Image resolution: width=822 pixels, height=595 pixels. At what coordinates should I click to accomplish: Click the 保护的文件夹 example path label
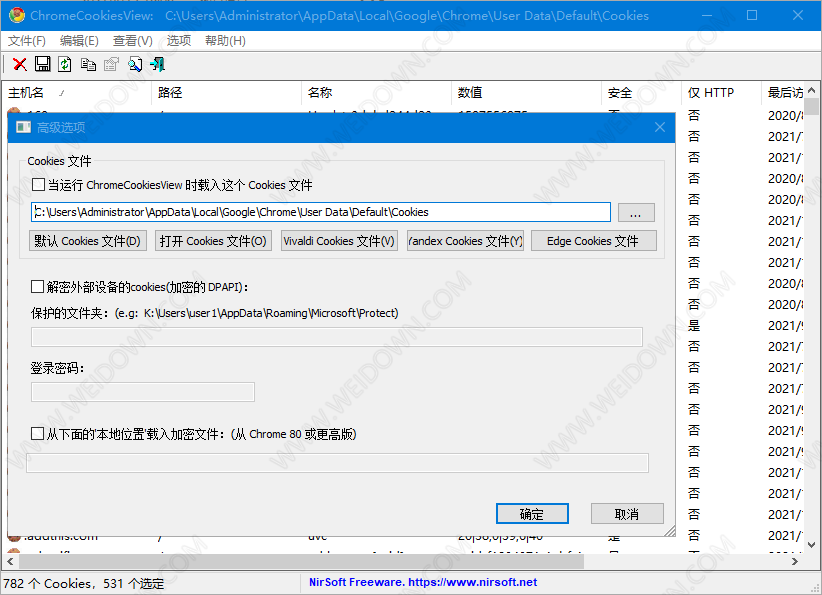(x=214, y=313)
